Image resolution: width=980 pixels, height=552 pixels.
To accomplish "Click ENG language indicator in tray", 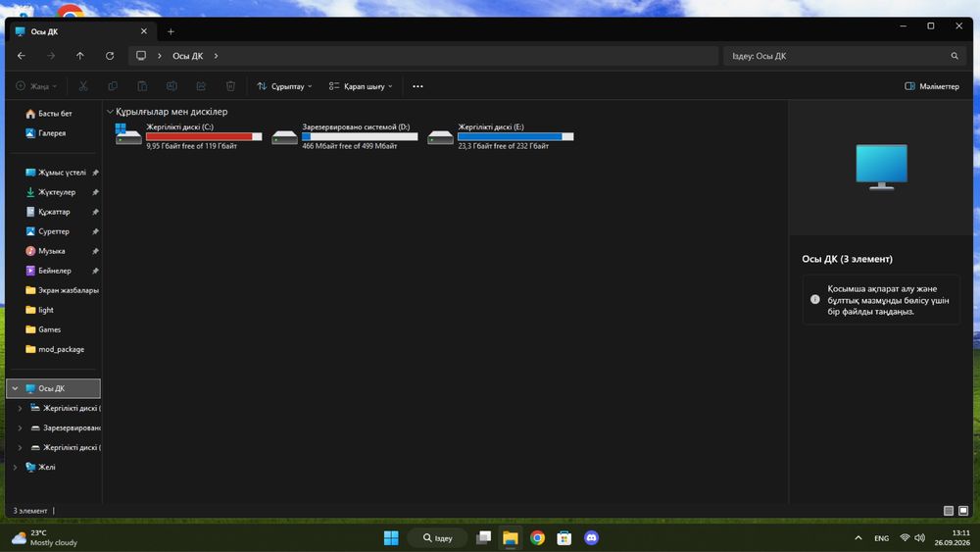I will click(x=881, y=537).
